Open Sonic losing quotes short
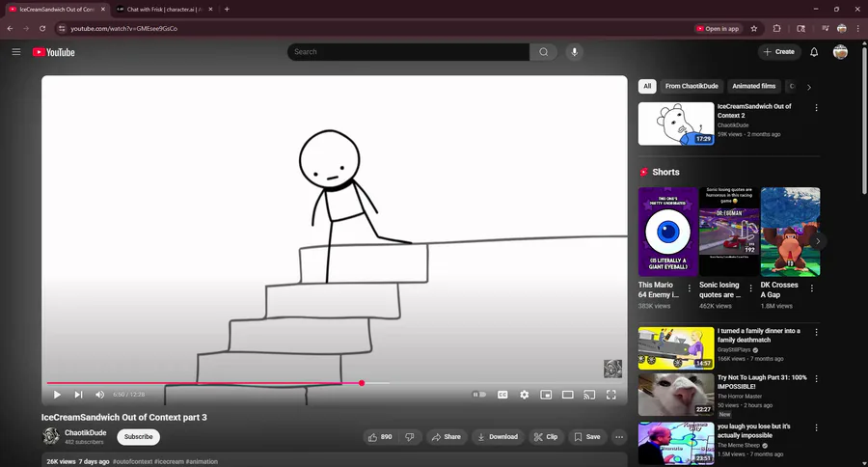The height and width of the screenshot is (467, 868). tap(728, 232)
